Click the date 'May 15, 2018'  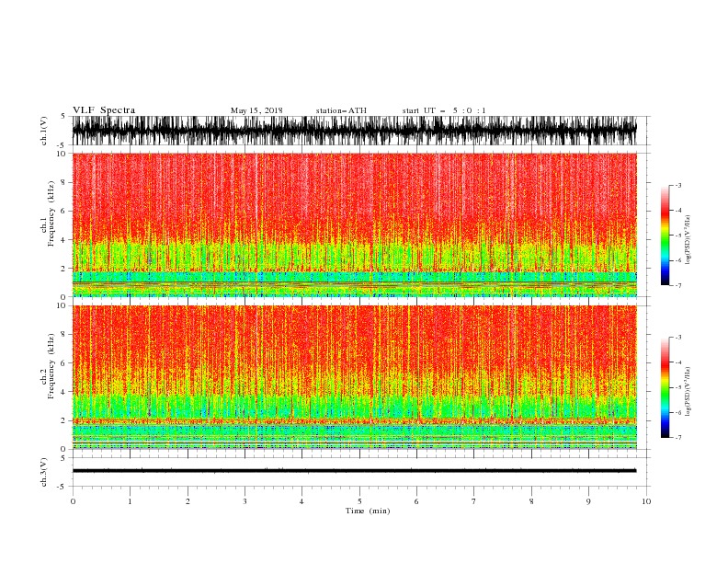coord(256,110)
